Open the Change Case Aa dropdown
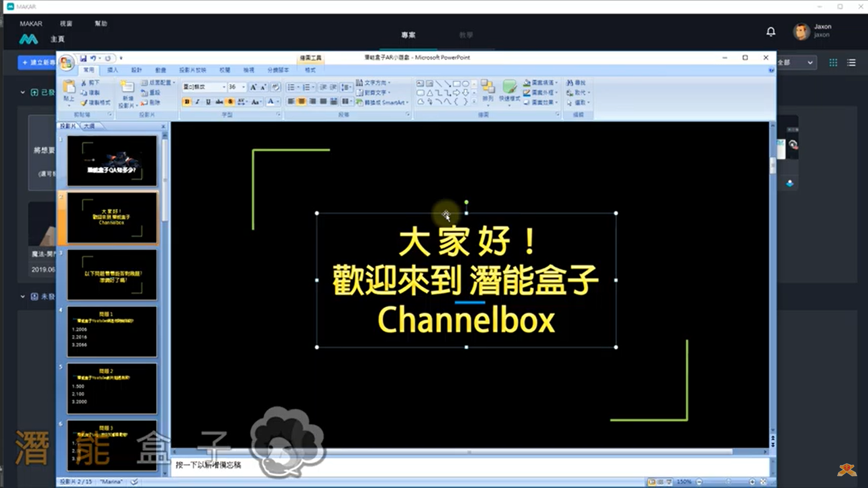This screenshot has height=488, width=868. click(256, 102)
